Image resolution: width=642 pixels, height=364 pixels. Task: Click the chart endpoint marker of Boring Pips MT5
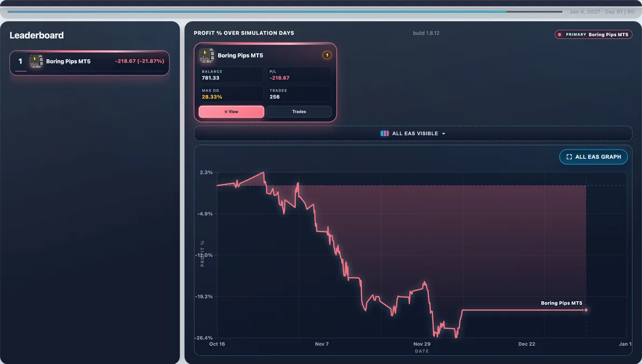click(586, 310)
